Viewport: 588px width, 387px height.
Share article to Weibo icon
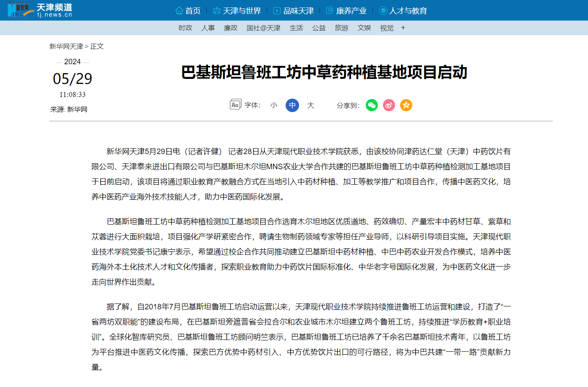tap(389, 105)
